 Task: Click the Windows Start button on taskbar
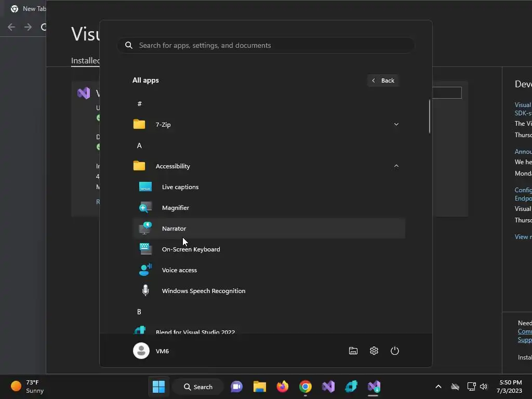pyautogui.click(x=158, y=387)
